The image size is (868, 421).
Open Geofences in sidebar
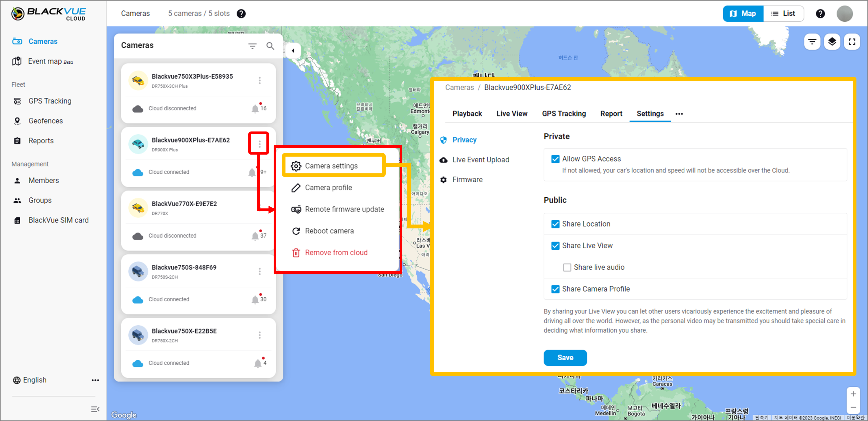coord(38,121)
